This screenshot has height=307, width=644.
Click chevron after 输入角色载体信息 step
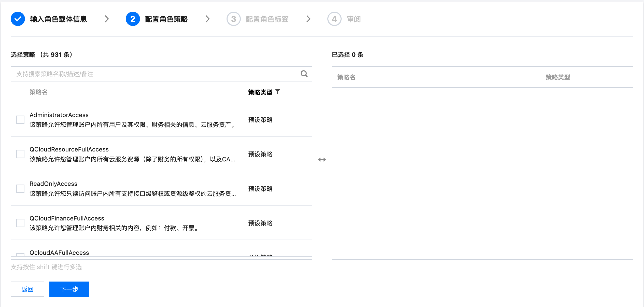coord(107,19)
